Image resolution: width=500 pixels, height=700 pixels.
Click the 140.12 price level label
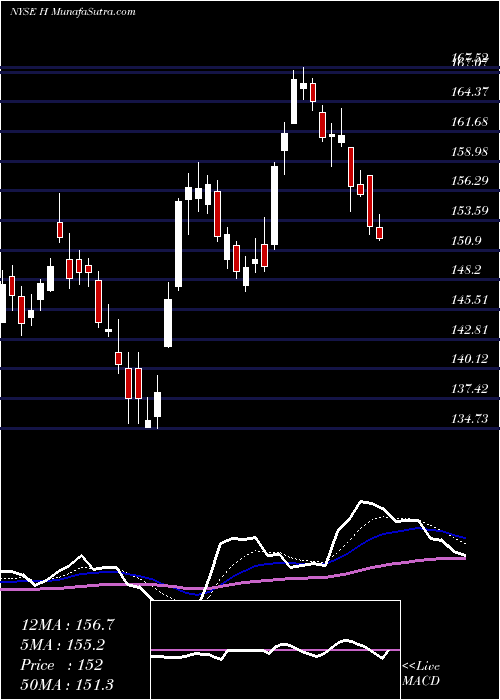(470, 359)
